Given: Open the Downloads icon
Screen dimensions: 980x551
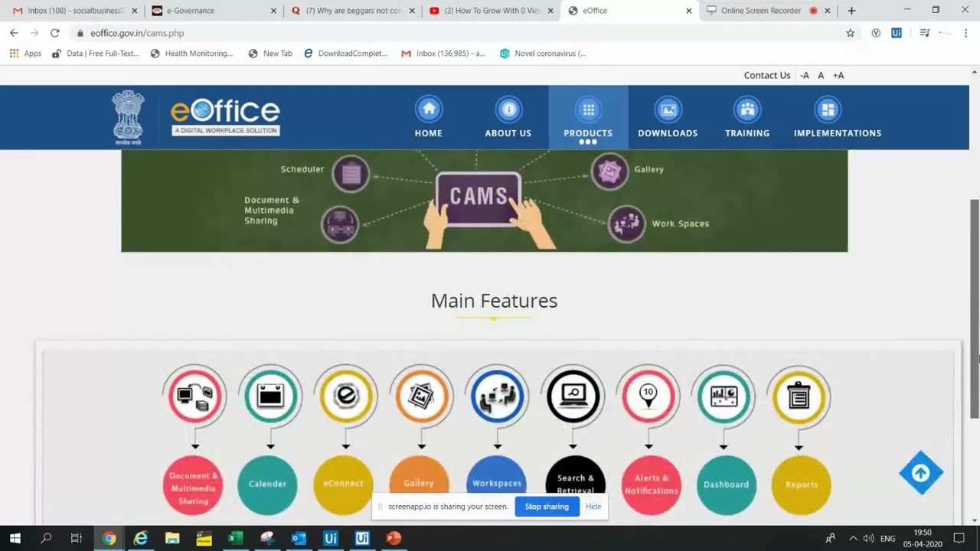Looking at the screenshot, I should coord(668,109).
